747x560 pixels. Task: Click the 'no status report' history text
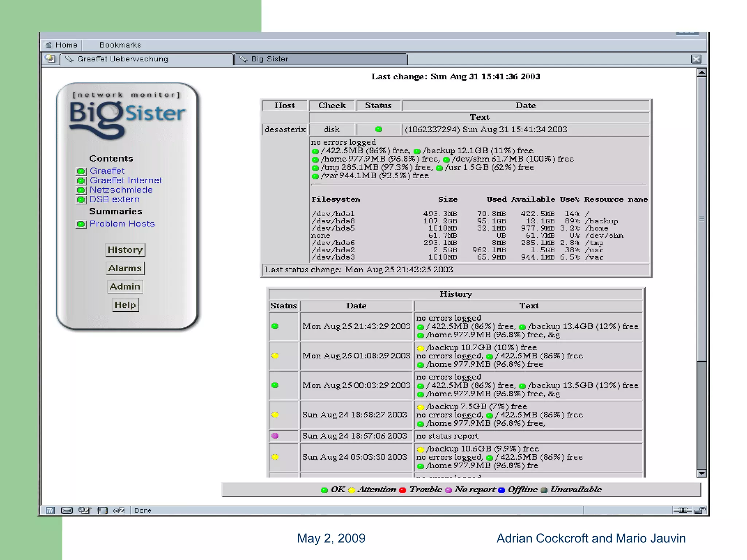click(x=447, y=436)
